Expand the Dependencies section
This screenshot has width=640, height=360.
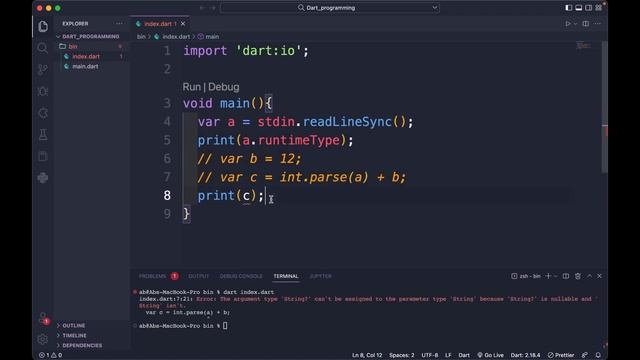point(82,345)
